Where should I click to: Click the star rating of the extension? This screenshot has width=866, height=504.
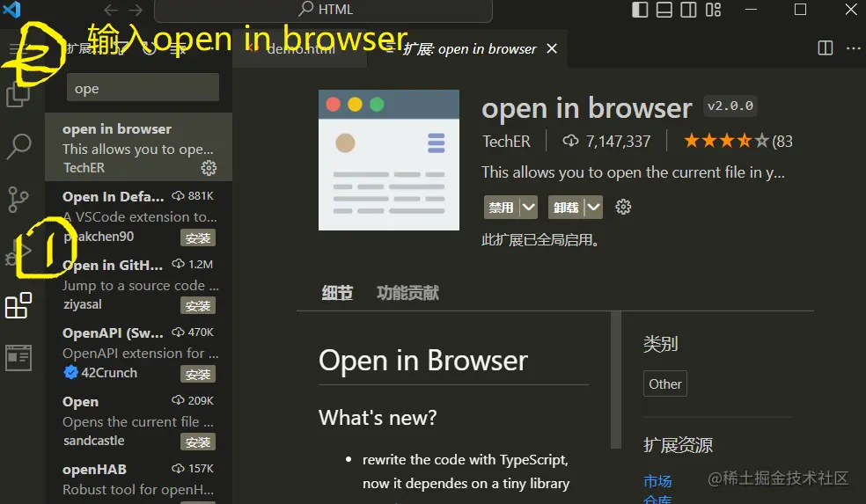pos(726,142)
